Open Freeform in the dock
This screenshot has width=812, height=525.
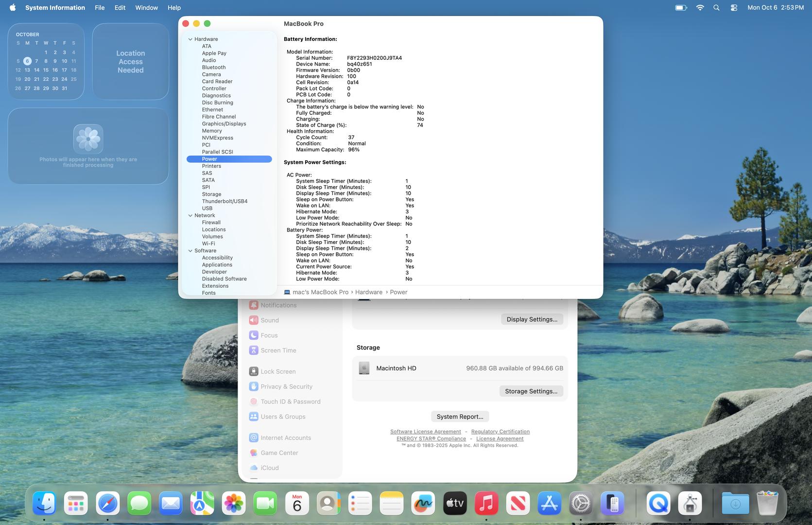click(x=423, y=503)
